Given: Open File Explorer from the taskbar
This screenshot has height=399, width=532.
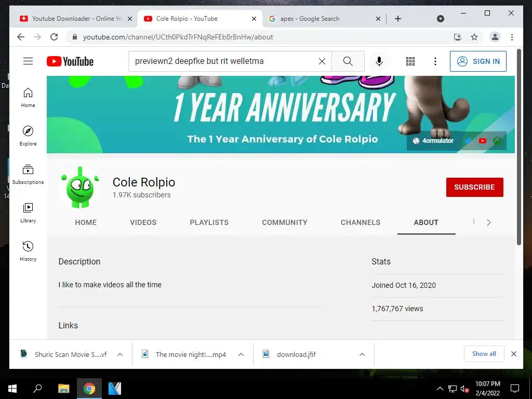Looking at the screenshot, I should tap(63, 389).
